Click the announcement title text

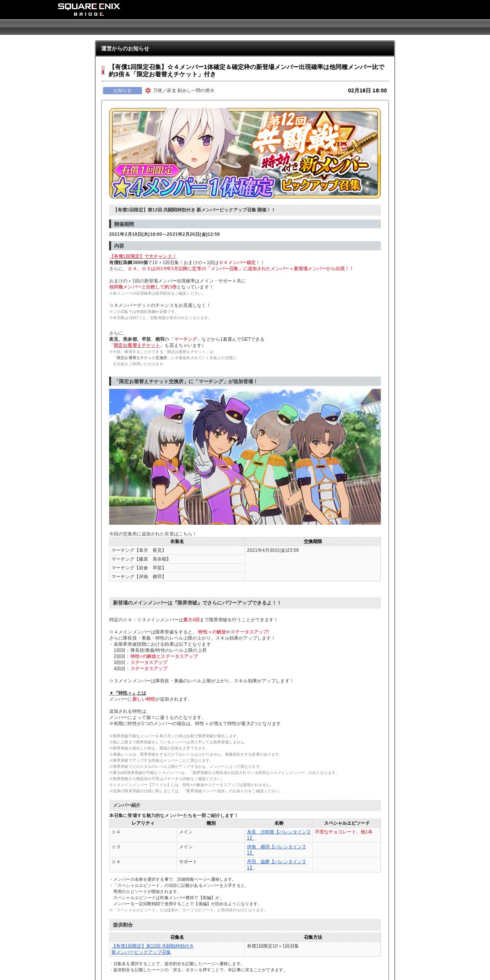(247, 71)
